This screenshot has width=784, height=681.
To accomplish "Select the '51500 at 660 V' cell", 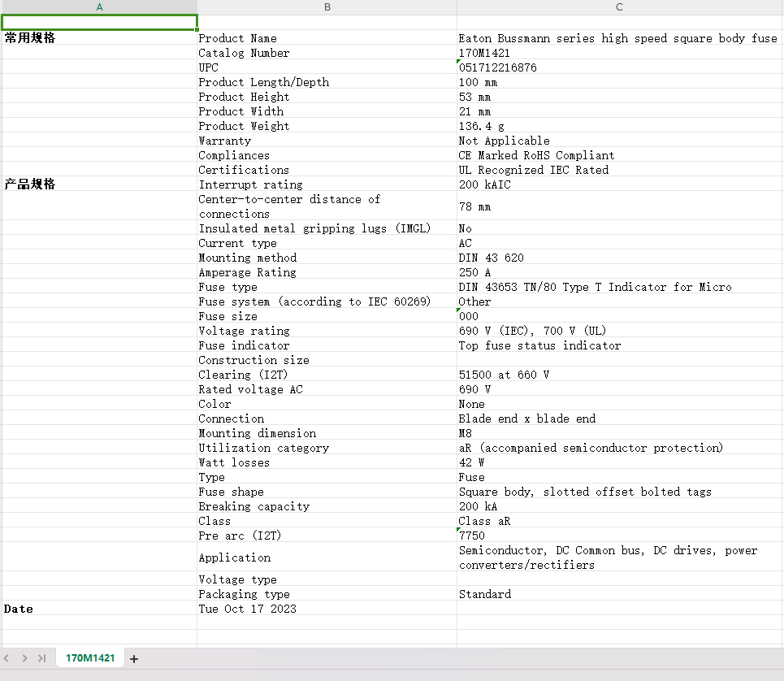I will pyautogui.click(x=620, y=375).
